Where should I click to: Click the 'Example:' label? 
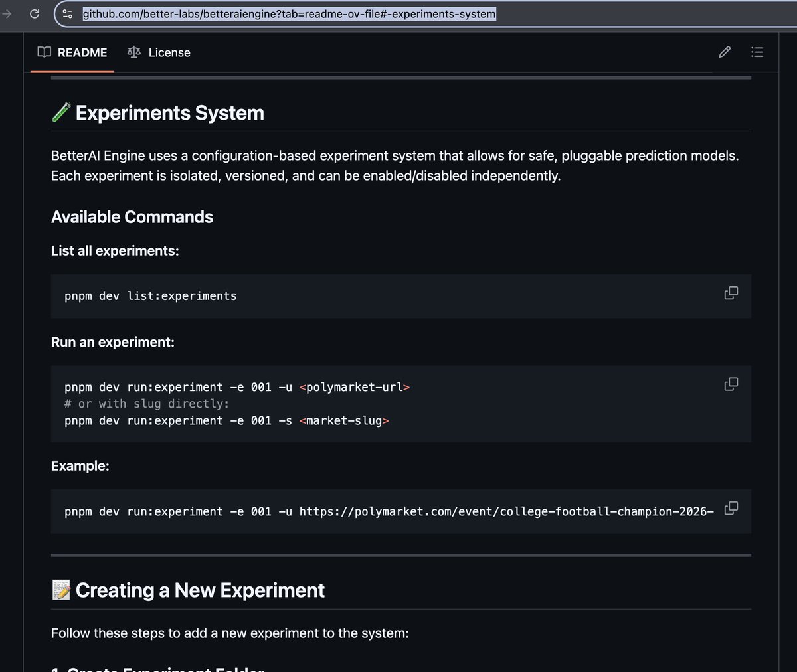coord(80,466)
